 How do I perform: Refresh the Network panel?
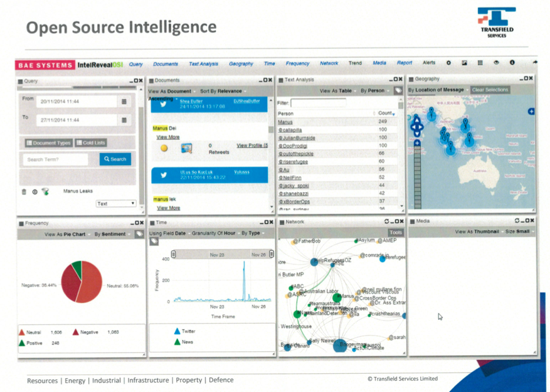(x=386, y=221)
